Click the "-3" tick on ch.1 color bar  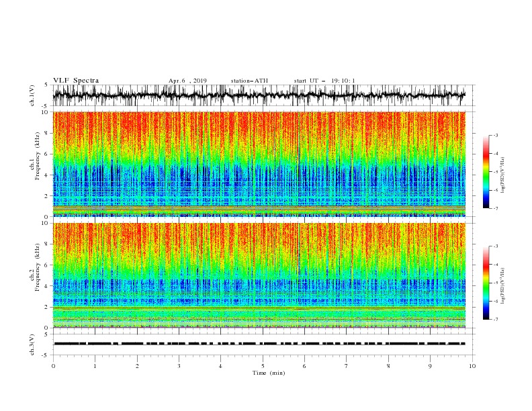pos(496,135)
